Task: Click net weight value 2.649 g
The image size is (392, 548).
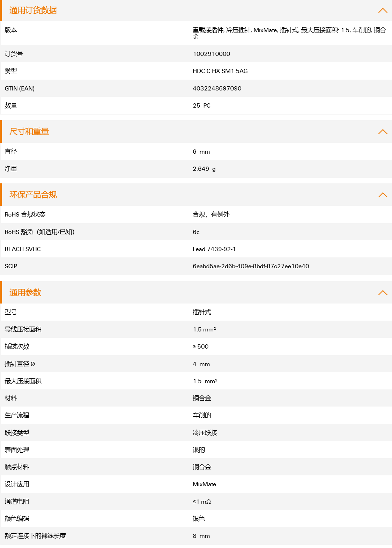Action: [x=204, y=169]
